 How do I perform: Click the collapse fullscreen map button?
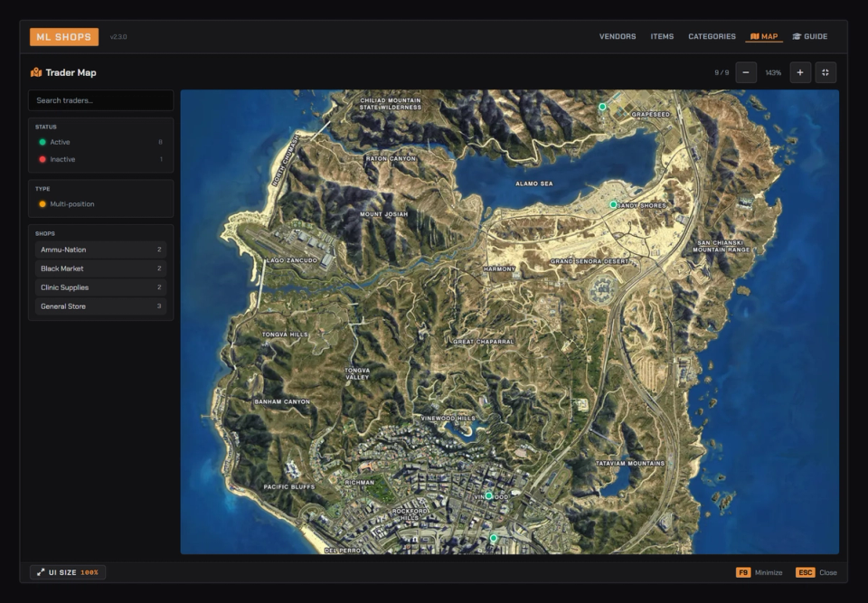[x=826, y=72]
